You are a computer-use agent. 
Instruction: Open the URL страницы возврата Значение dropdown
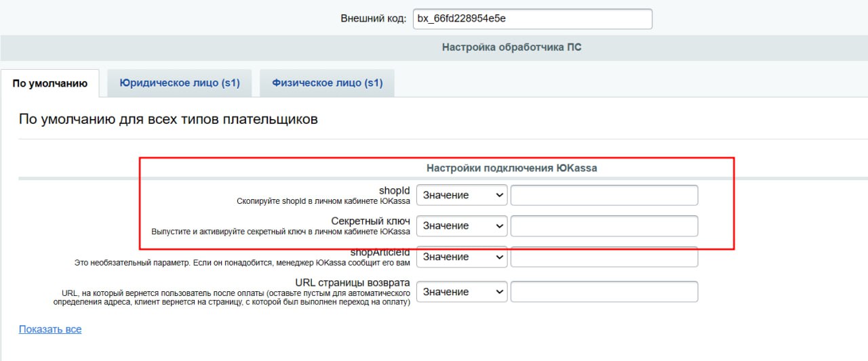(462, 292)
